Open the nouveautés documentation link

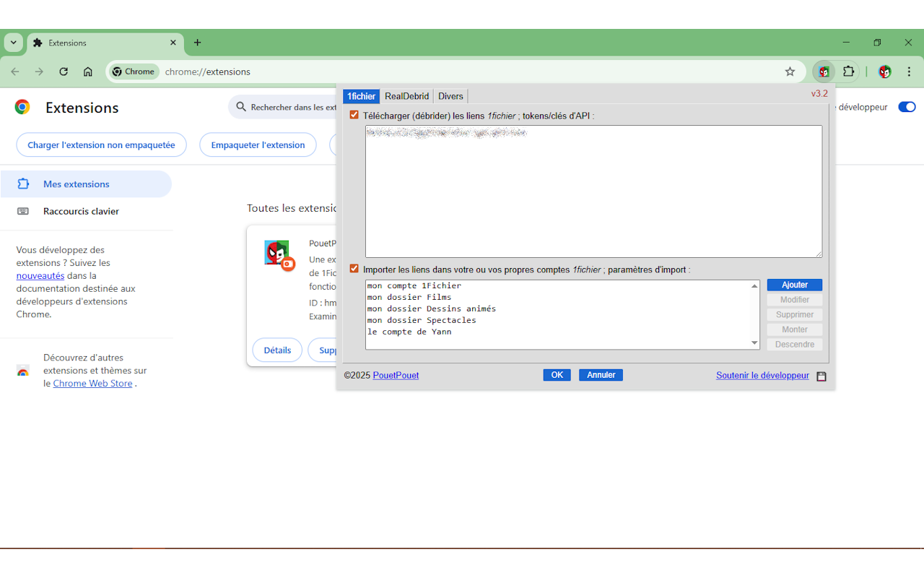point(40,275)
